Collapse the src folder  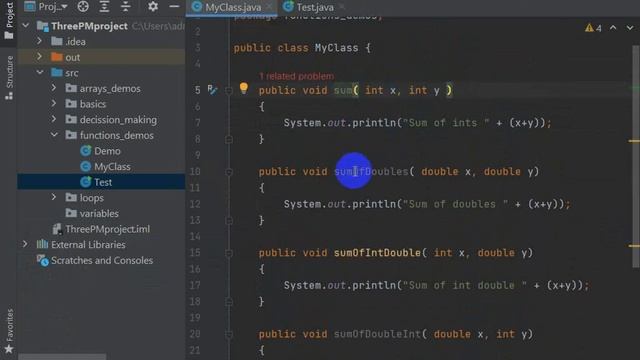pos(40,73)
